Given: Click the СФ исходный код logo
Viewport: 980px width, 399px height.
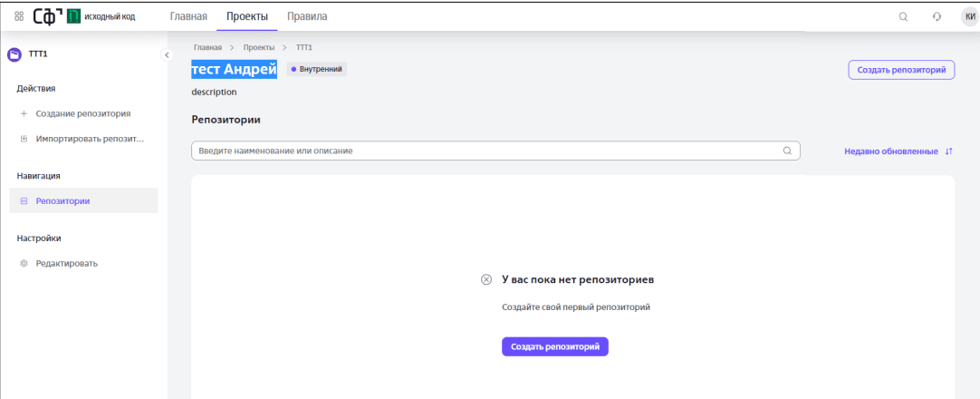Looking at the screenshot, I should click(x=83, y=16).
